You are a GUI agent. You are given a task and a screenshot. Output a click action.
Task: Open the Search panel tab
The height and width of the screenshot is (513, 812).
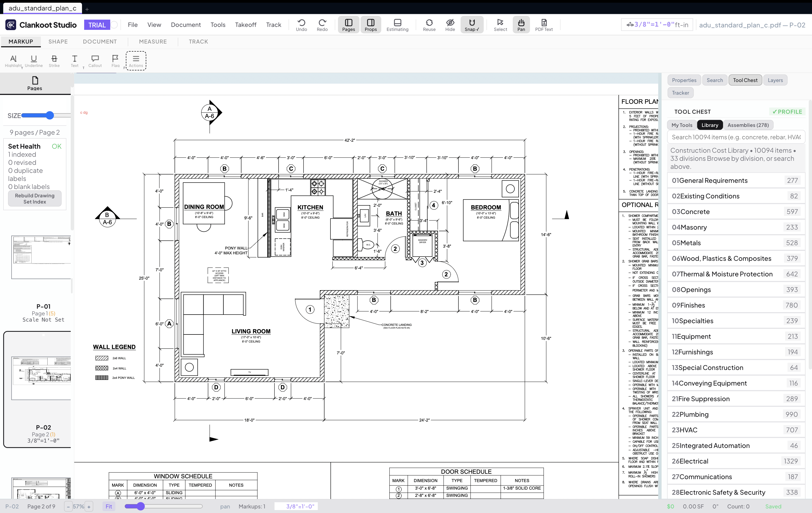[715, 80]
